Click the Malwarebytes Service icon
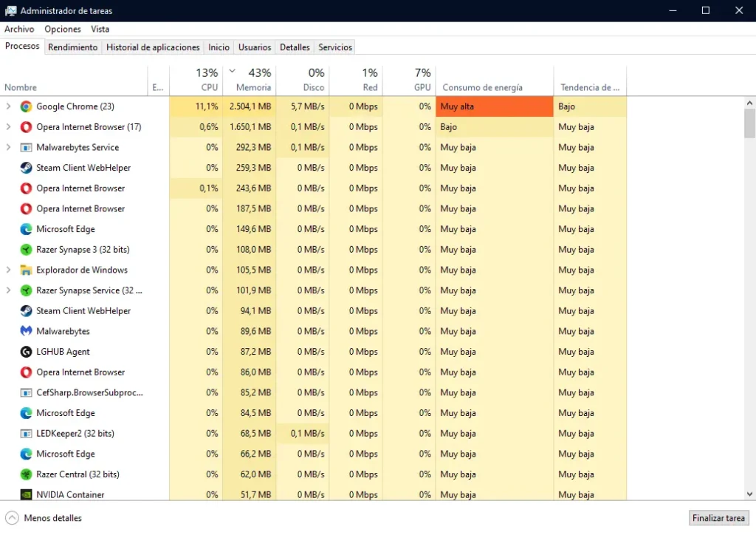The height and width of the screenshot is (535, 756). (x=26, y=147)
